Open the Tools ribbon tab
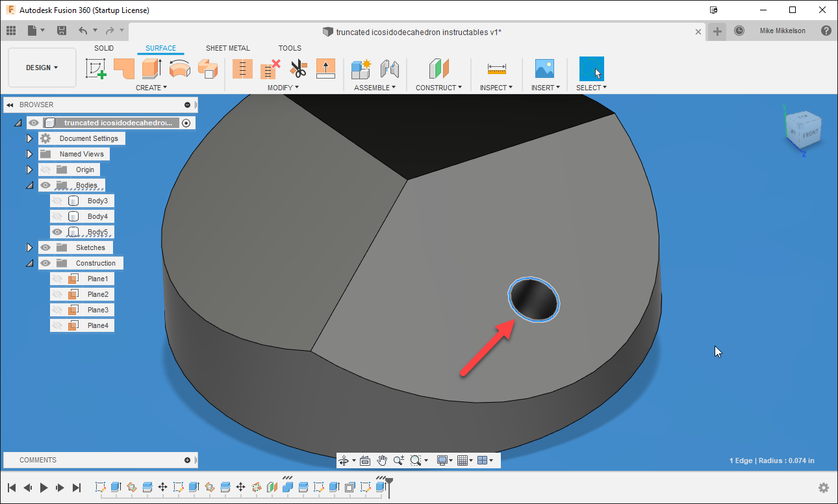This screenshot has width=838, height=504. pos(290,47)
